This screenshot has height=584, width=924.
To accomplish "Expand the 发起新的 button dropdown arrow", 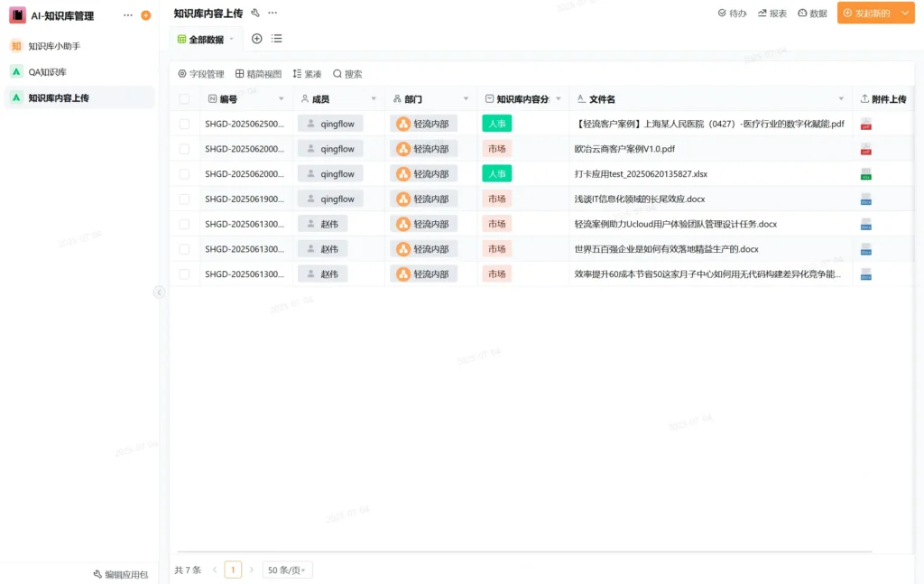I will [x=905, y=13].
